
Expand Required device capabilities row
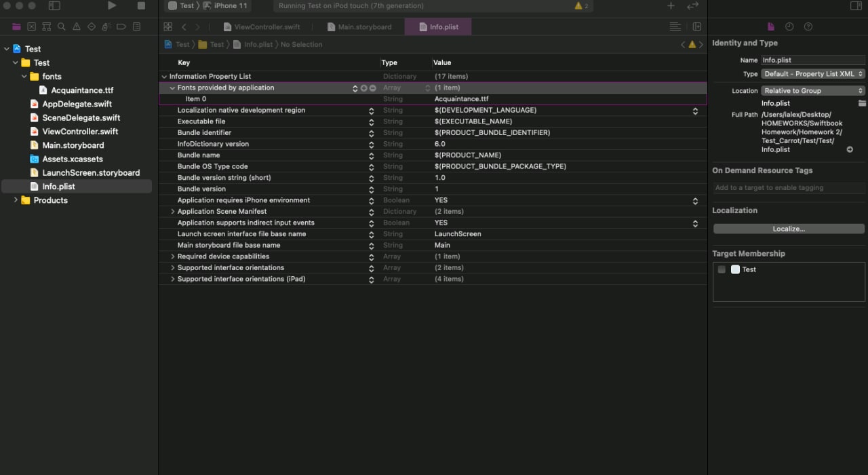click(x=172, y=256)
